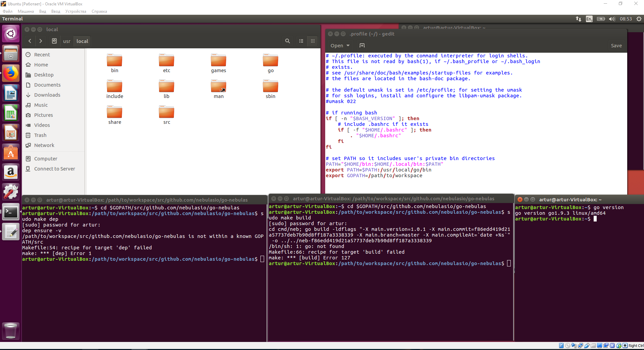644x350 pixels.
Task: Click the usr breadcrumb in the file manager
Action: (x=66, y=41)
